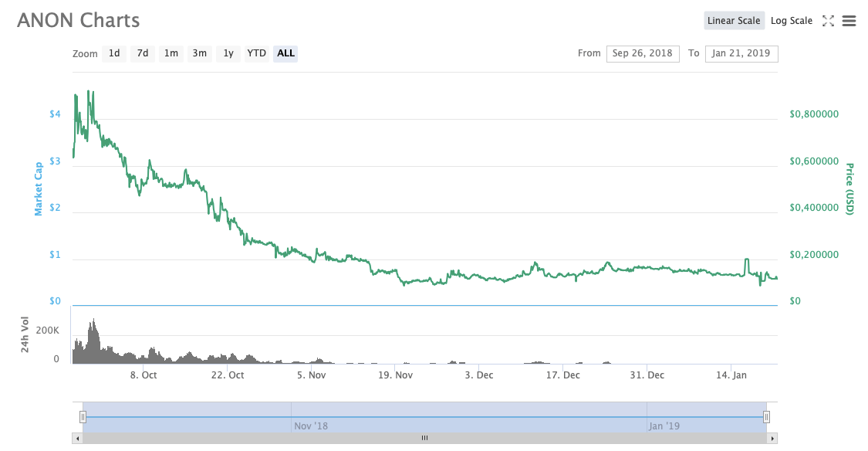Open the From date field
The width and height of the screenshot is (868, 451).
tap(643, 53)
